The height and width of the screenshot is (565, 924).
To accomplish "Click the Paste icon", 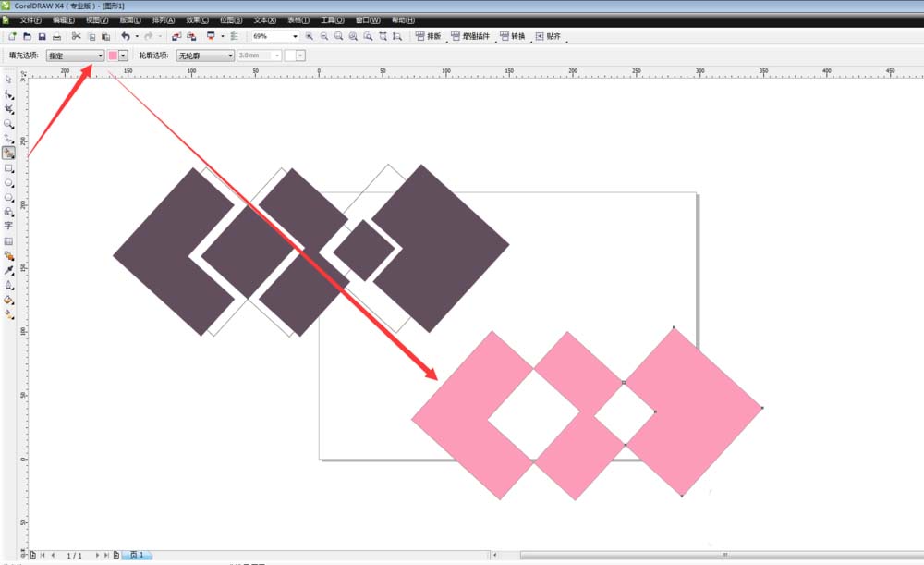I will (105, 36).
